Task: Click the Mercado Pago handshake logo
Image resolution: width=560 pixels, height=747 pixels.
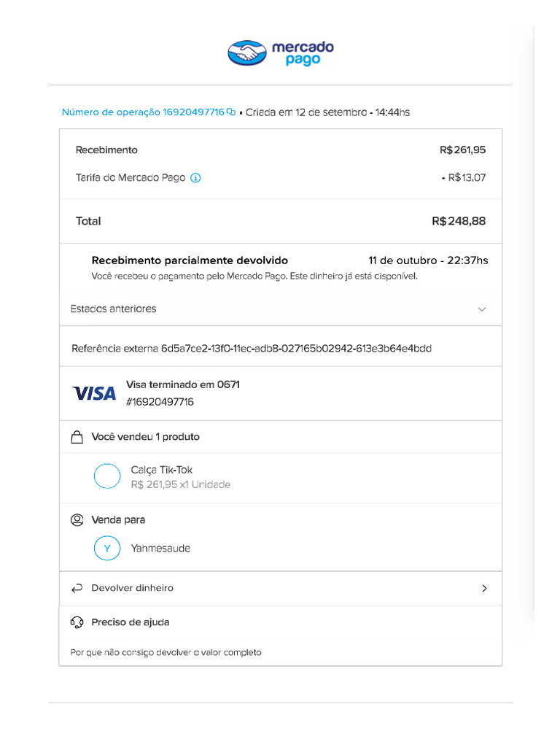Action: [x=248, y=53]
